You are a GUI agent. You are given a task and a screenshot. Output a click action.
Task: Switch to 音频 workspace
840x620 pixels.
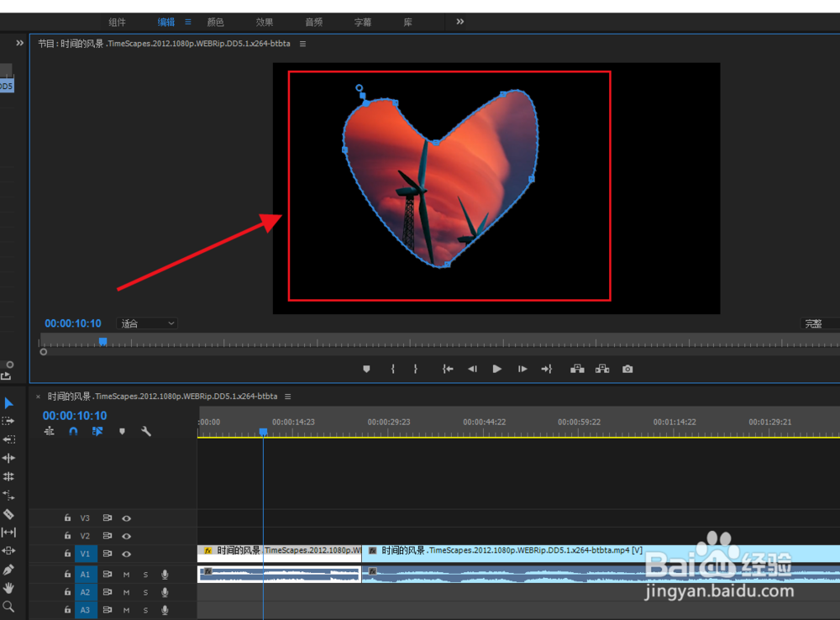click(314, 22)
